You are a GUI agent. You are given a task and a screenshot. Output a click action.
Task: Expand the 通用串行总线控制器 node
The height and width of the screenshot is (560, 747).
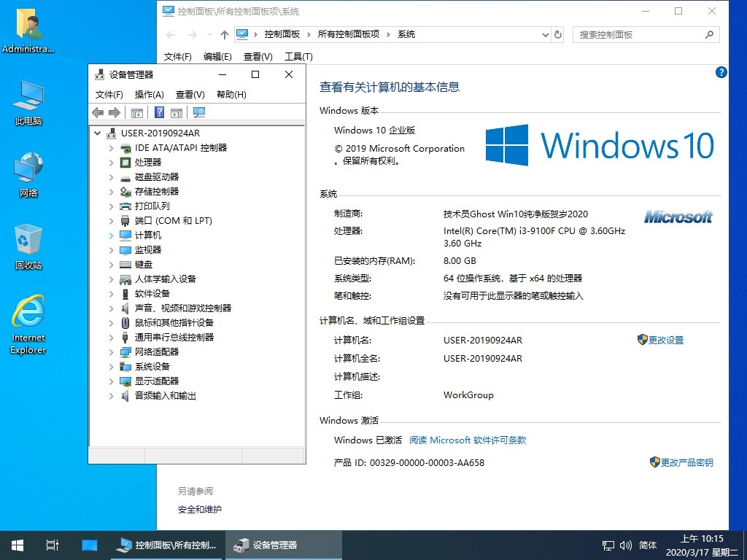tap(111, 338)
